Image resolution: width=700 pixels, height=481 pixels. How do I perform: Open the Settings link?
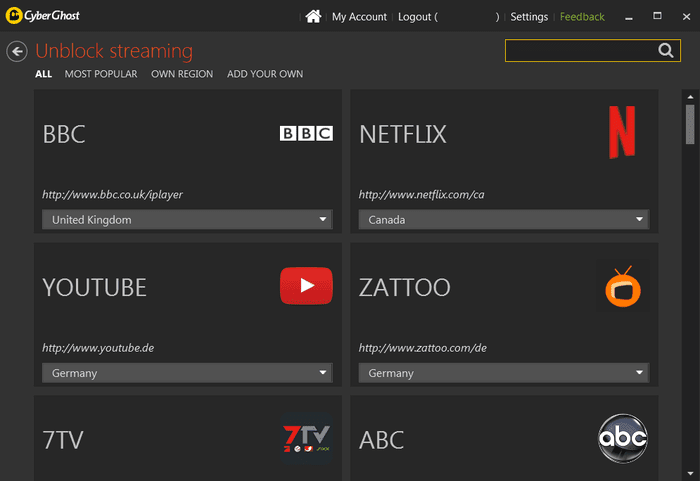coord(529,17)
